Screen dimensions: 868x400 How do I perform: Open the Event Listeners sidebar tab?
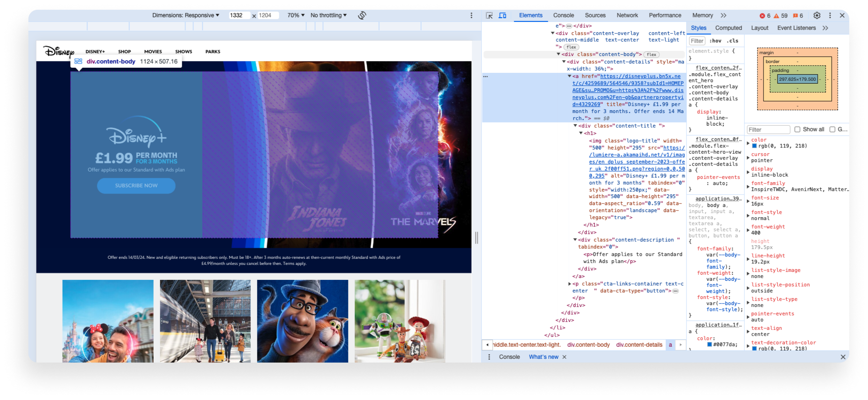coord(797,28)
